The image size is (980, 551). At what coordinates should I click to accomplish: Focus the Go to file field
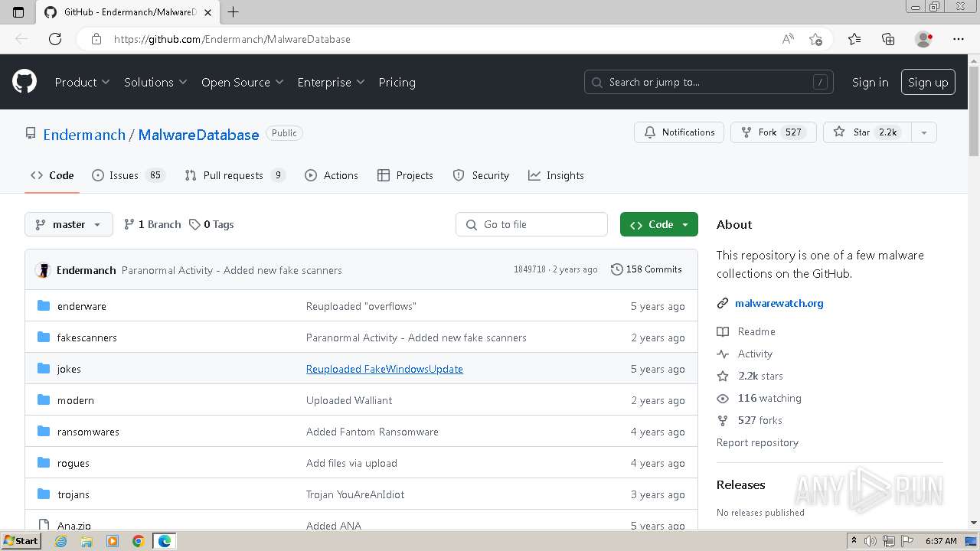click(x=531, y=224)
